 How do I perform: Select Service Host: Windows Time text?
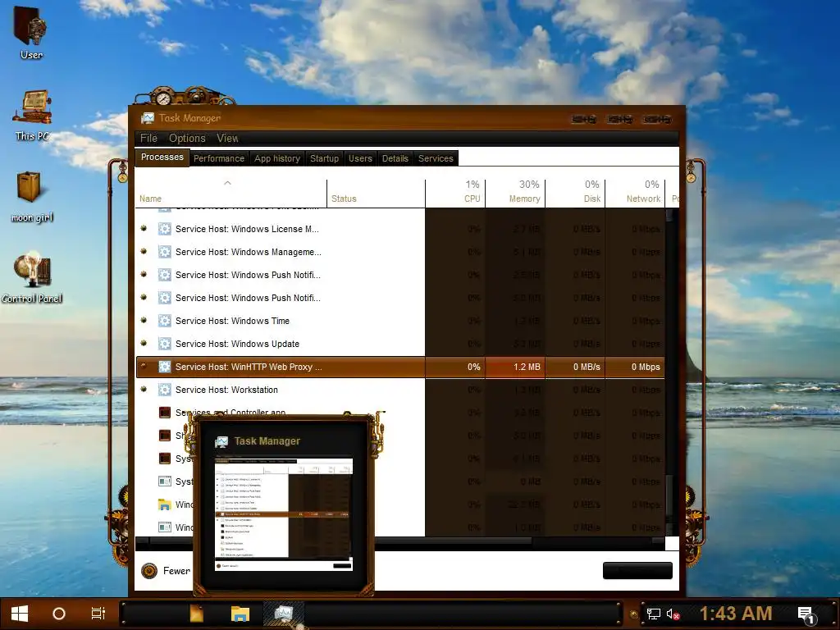point(232,321)
